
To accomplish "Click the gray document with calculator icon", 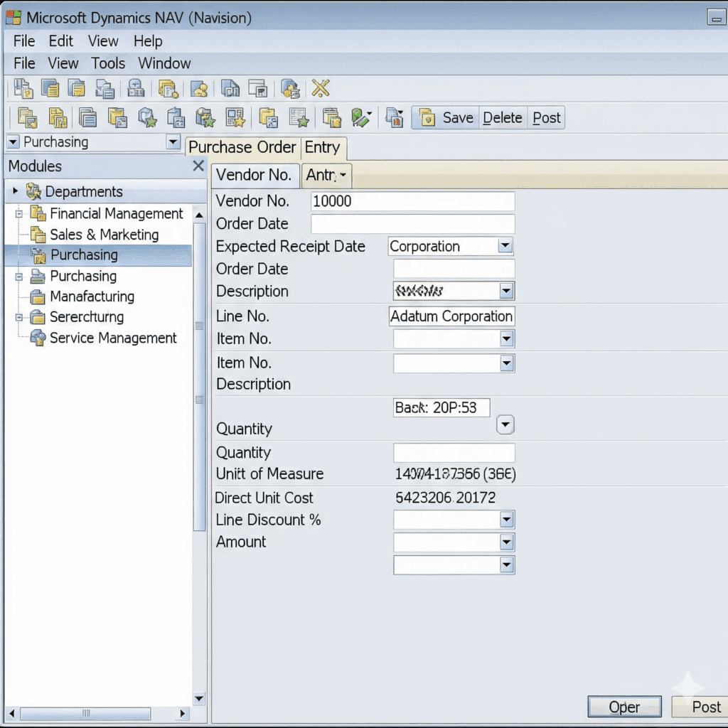I will tap(176, 118).
